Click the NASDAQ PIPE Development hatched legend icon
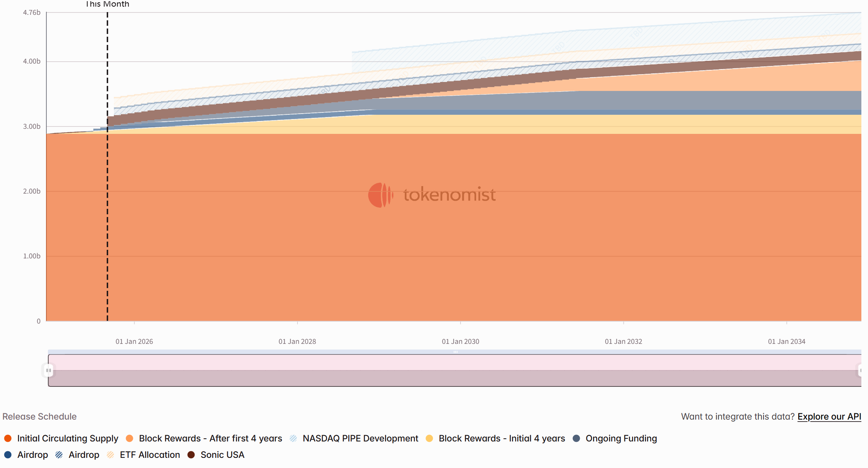 click(x=294, y=438)
